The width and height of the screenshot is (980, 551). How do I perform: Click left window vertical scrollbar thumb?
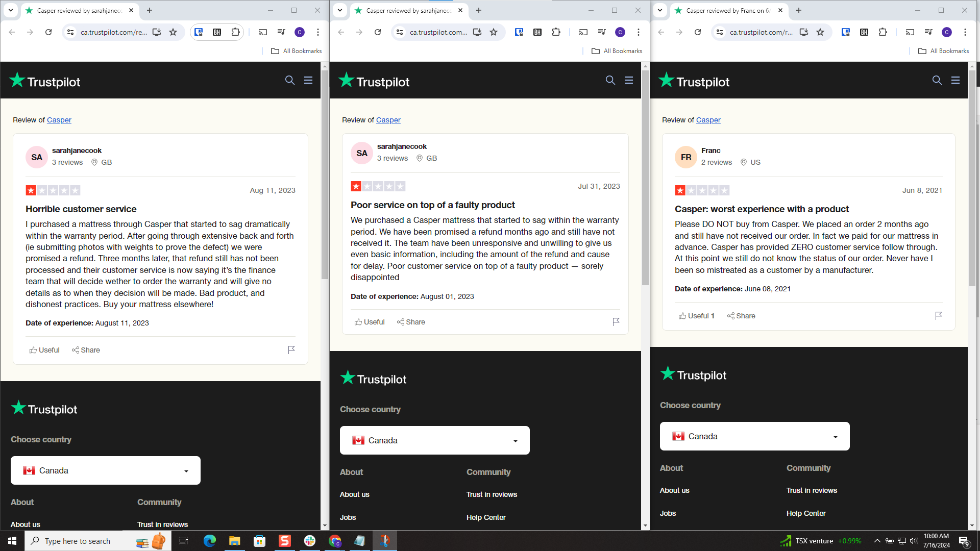(x=325, y=175)
